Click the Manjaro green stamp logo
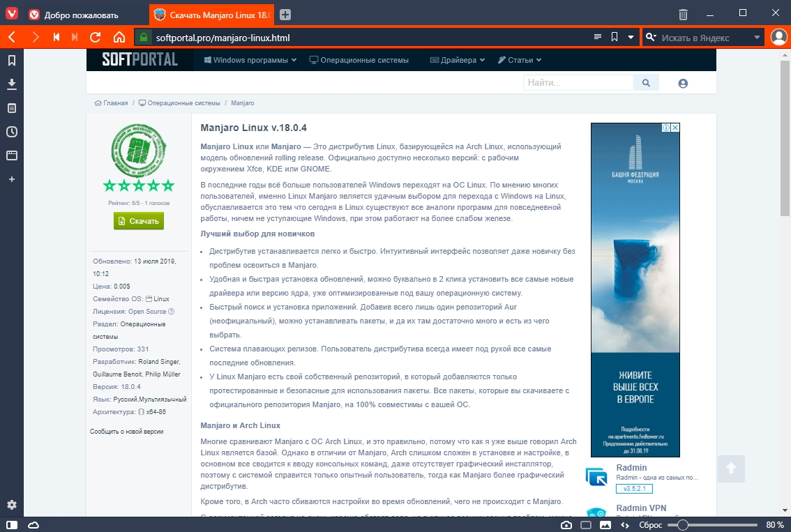This screenshot has width=791, height=532. pos(138,151)
